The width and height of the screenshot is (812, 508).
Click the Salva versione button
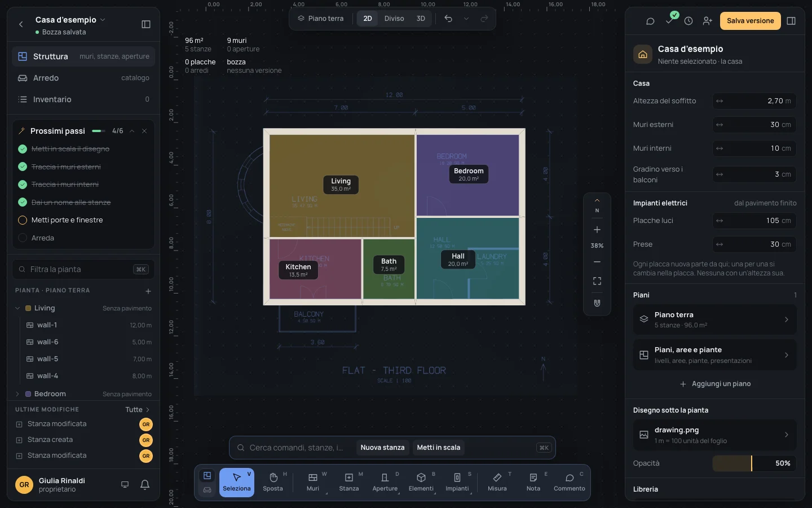(x=751, y=21)
